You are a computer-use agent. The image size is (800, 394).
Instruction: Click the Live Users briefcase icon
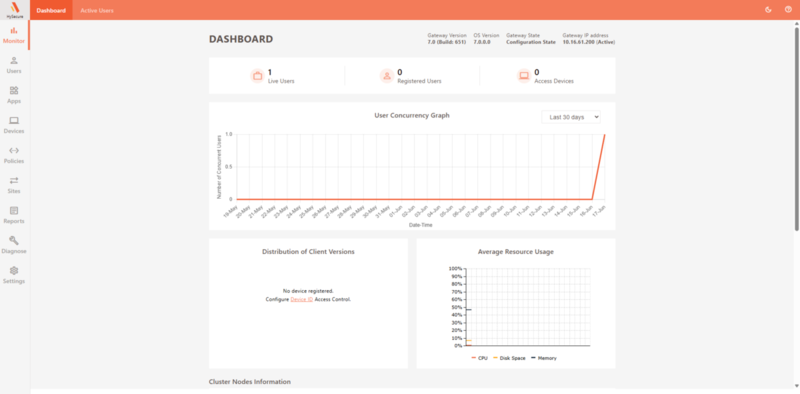tap(258, 76)
